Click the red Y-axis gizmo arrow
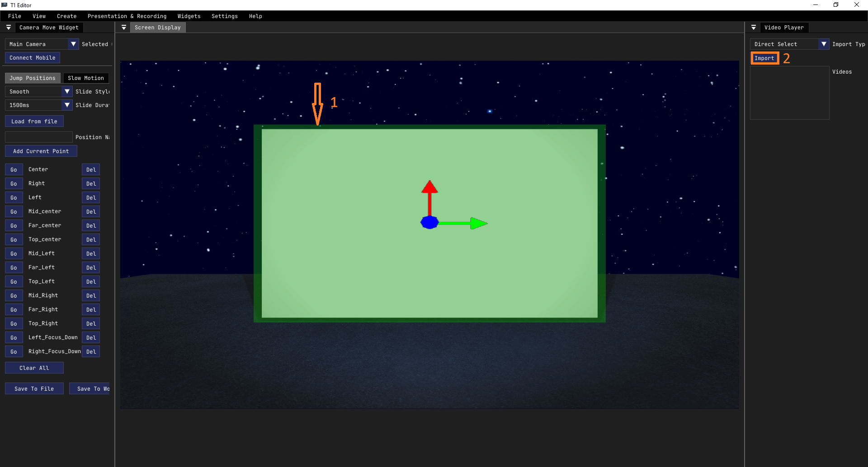Screen dimensions: 868x467 (x=429, y=197)
